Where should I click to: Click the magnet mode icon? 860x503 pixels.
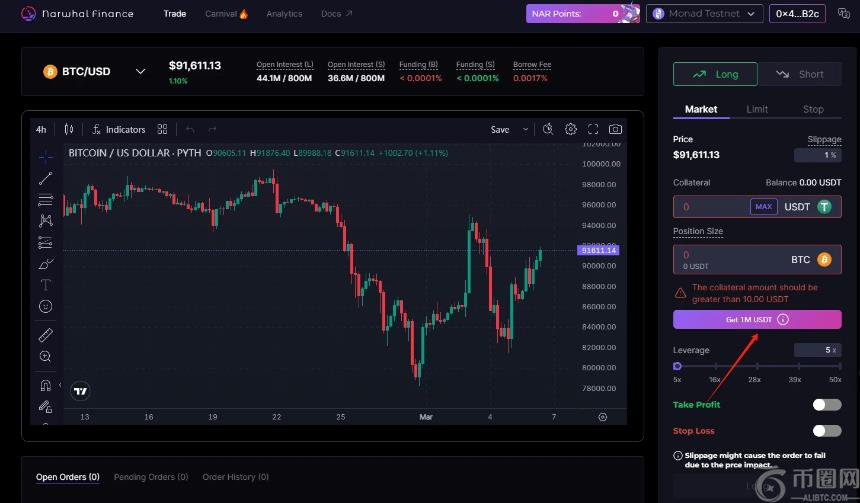45,385
